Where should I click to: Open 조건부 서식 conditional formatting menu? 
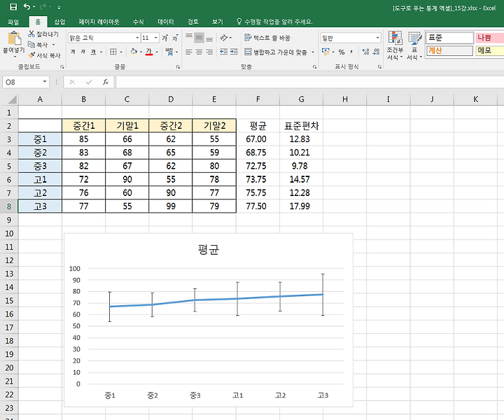[395, 45]
